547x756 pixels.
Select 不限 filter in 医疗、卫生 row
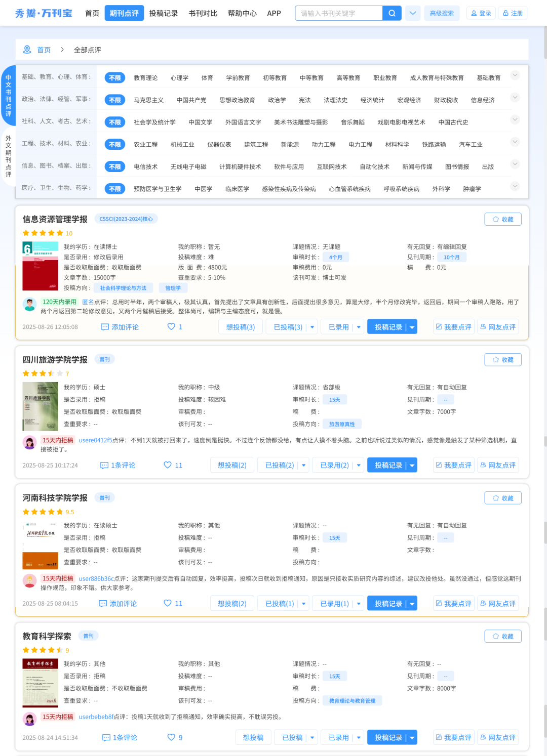[115, 189]
